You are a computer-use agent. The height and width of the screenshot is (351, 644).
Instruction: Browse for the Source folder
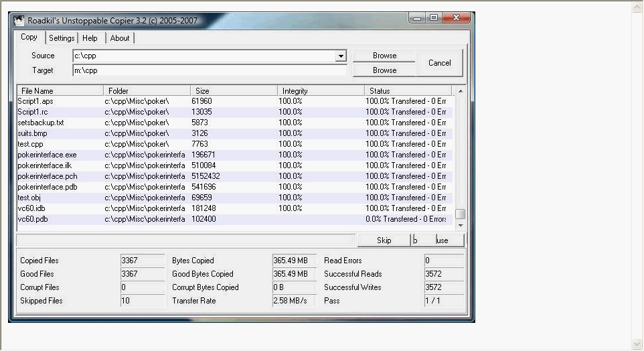(384, 56)
